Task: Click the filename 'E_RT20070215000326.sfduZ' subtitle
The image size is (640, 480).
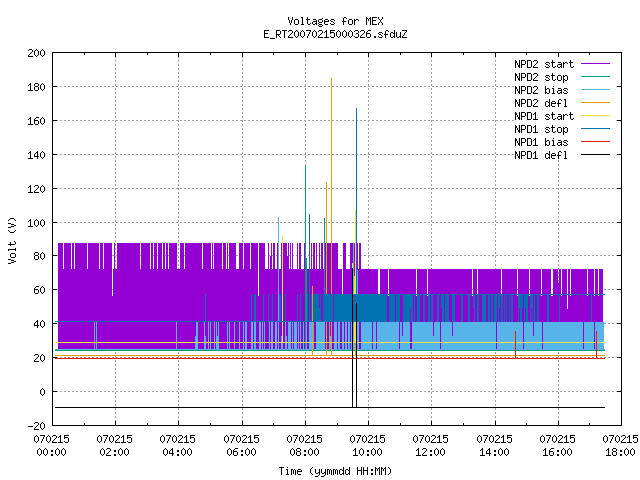Action: (335, 34)
